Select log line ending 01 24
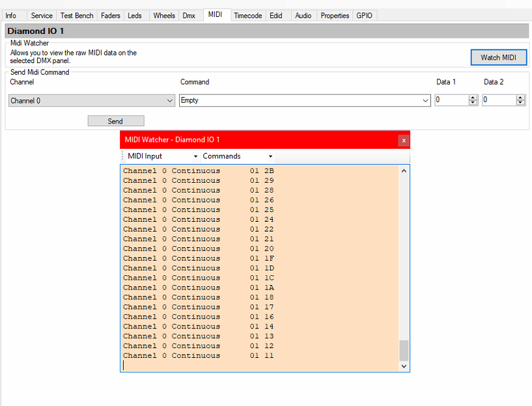The image size is (532, 406). (199, 220)
